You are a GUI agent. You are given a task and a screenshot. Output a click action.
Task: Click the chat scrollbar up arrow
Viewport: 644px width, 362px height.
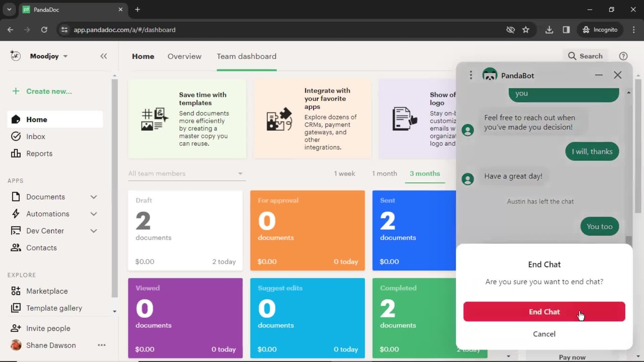coord(629,93)
